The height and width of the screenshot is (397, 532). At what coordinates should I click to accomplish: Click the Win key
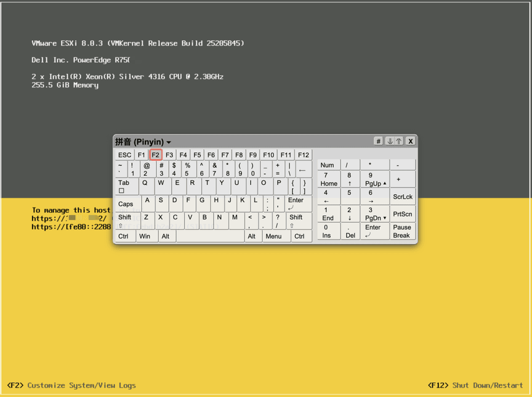(x=147, y=236)
